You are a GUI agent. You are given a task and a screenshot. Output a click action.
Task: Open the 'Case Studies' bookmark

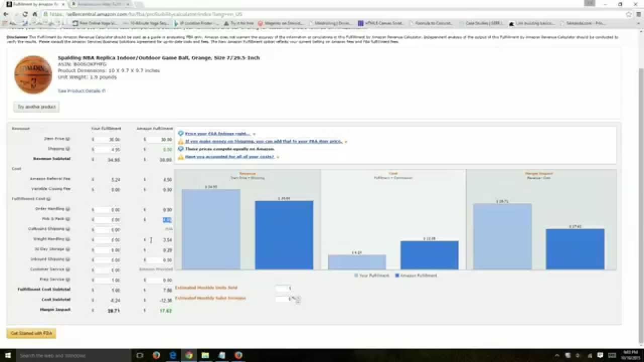(x=480, y=23)
